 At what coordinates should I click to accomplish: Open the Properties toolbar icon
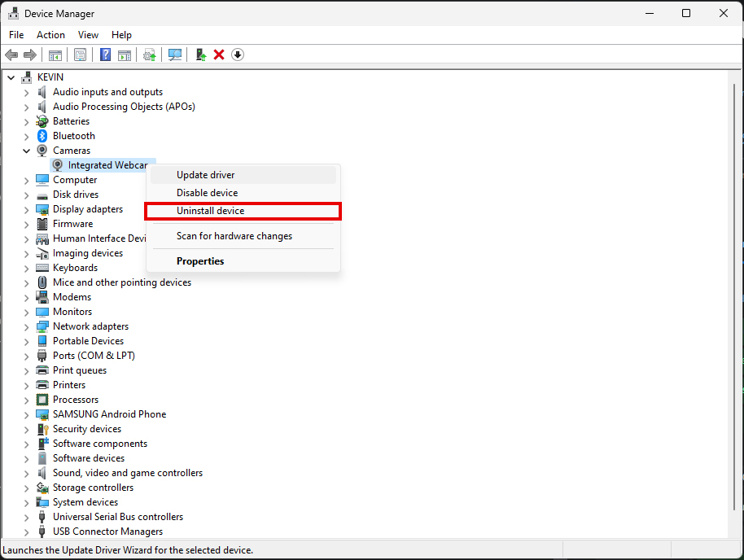click(81, 55)
